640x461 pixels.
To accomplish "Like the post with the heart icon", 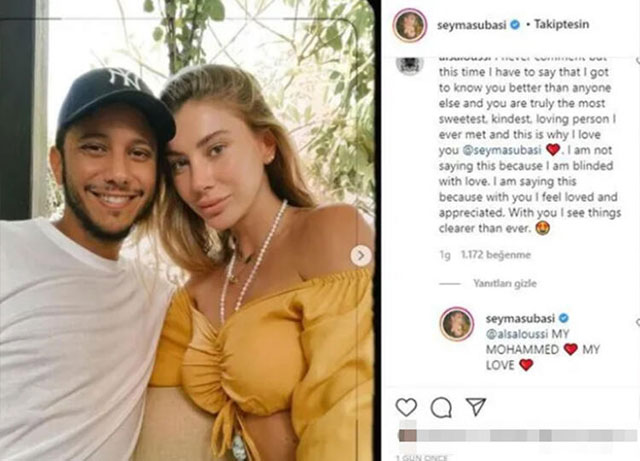I will click(406, 407).
